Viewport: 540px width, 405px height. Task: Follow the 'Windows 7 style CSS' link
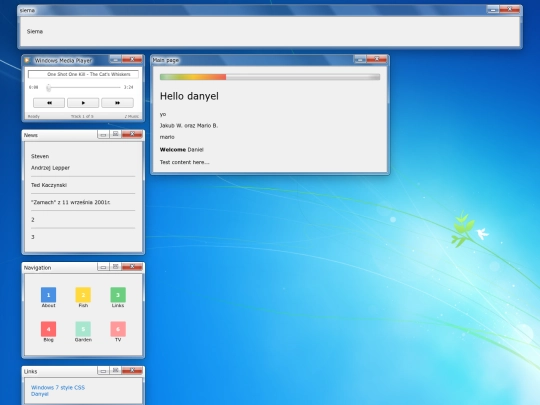(x=58, y=387)
